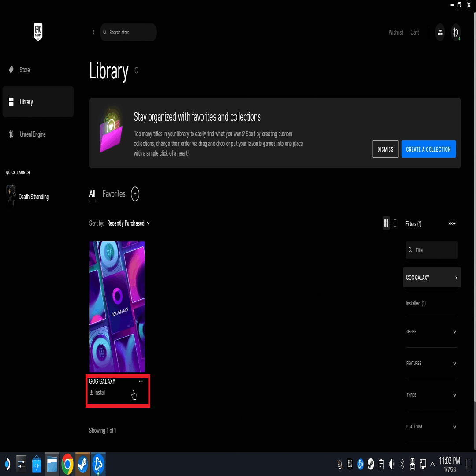The width and height of the screenshot is (476, 476).
Task: Open Battle.net from the taskbar
Action: pyautogui.click(x=98, y=464)
